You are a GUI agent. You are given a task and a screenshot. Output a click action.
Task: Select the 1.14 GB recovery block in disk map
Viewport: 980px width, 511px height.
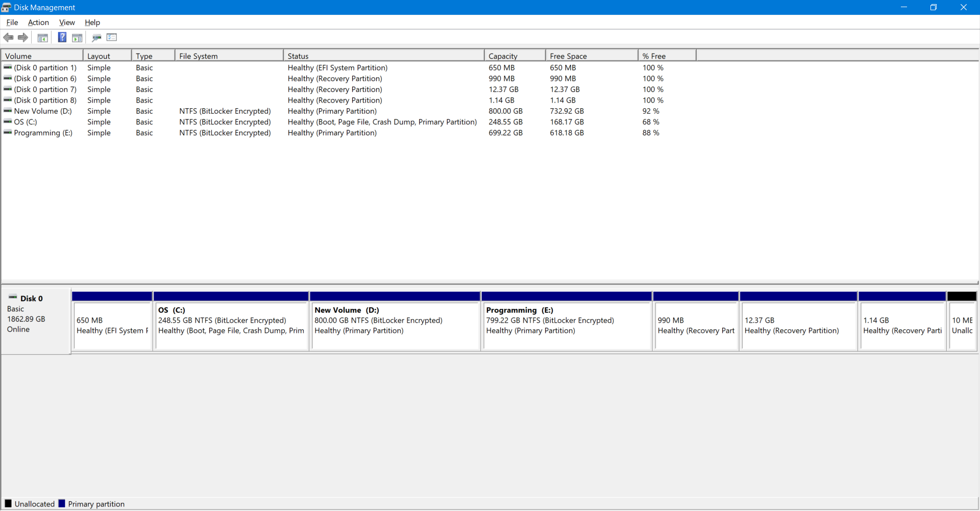tap(902, 321)
